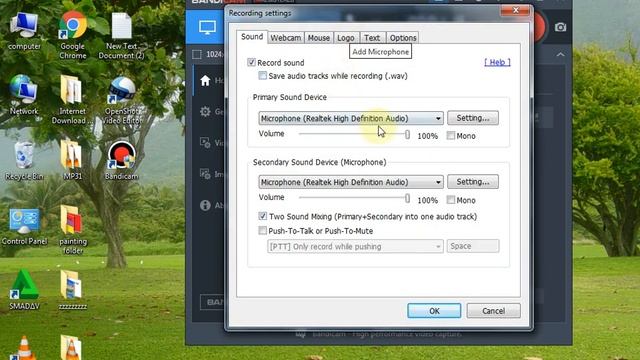The image size is (640, 360).
Task: Select Bandicam screen recording mode monitor icon
Action: pos(207,27)
